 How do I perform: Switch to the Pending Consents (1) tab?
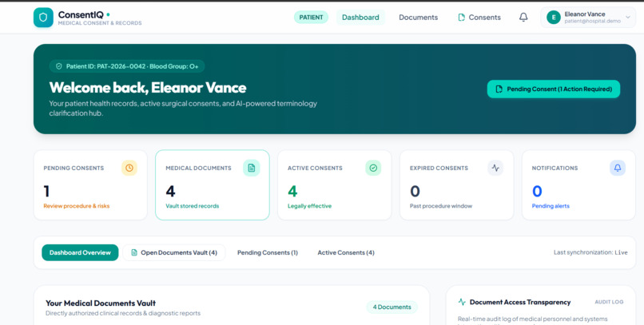[x=268, y=252]
